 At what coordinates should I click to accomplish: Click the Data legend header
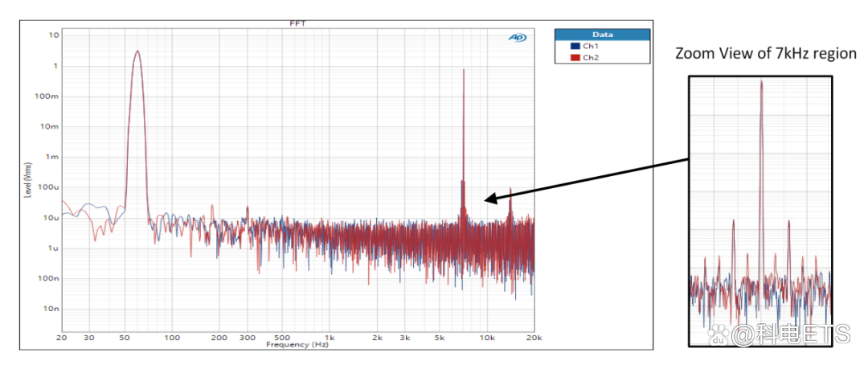(x=602, y=35)
